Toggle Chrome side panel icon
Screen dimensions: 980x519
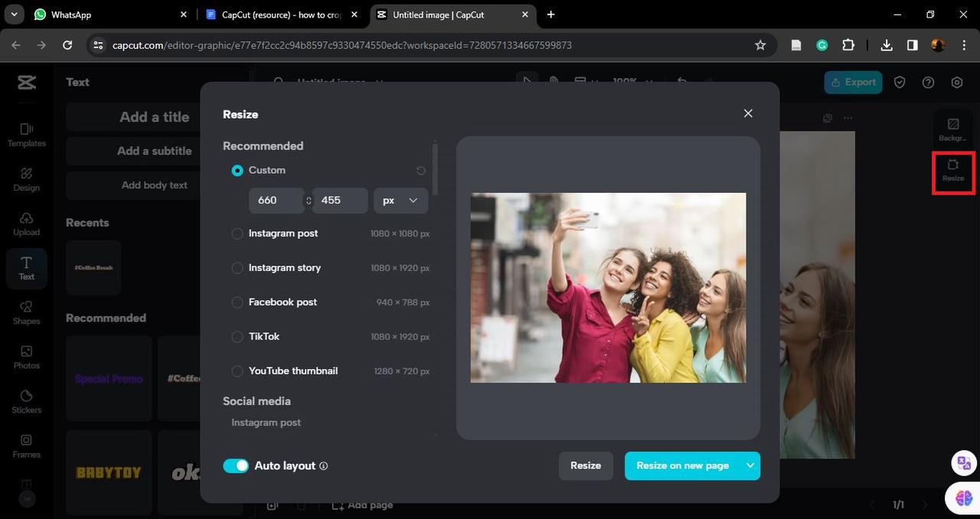click(x=913, y=45)
